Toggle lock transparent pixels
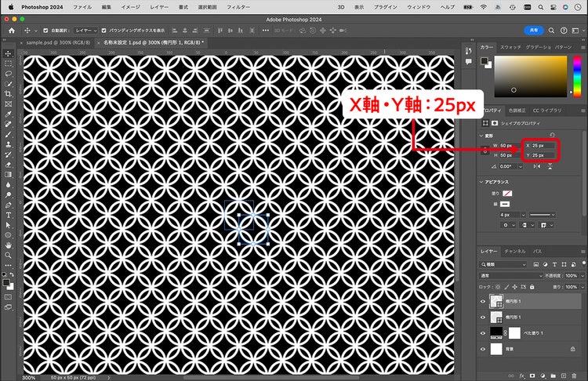 coord(498,287)
